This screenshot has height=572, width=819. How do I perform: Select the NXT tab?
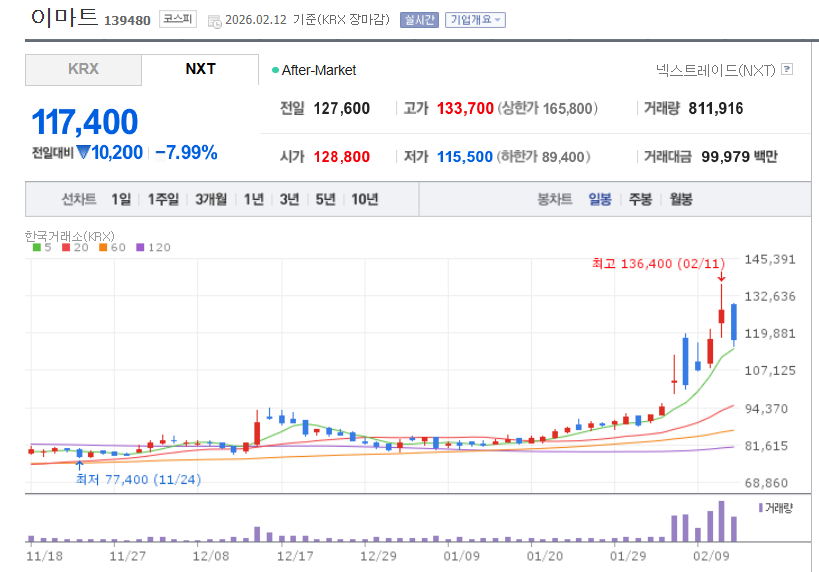pos(200,69)
